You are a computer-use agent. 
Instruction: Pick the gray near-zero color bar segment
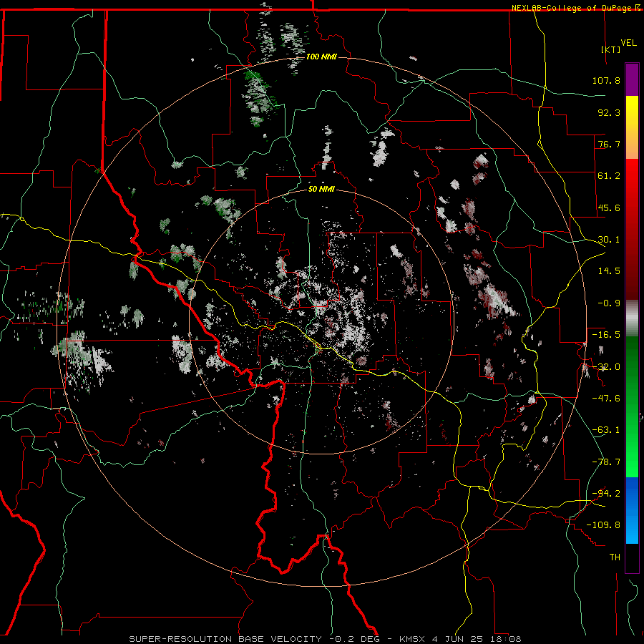632,318
